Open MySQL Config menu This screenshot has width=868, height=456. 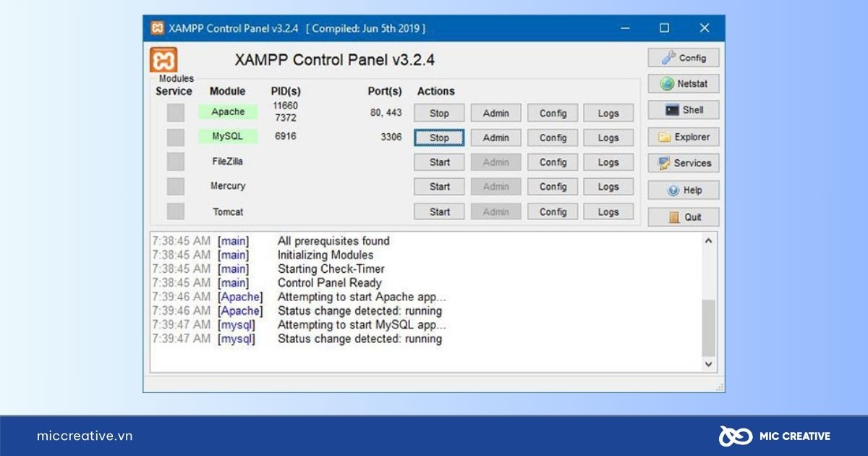[553, 138]
